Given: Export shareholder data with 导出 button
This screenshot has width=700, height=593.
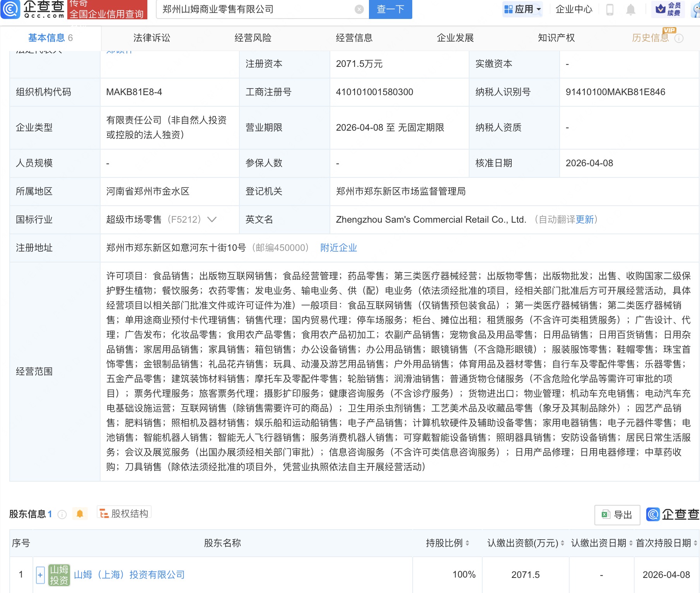Looking at the screenshot, I should pyautogui.click(x=617, y=515).
